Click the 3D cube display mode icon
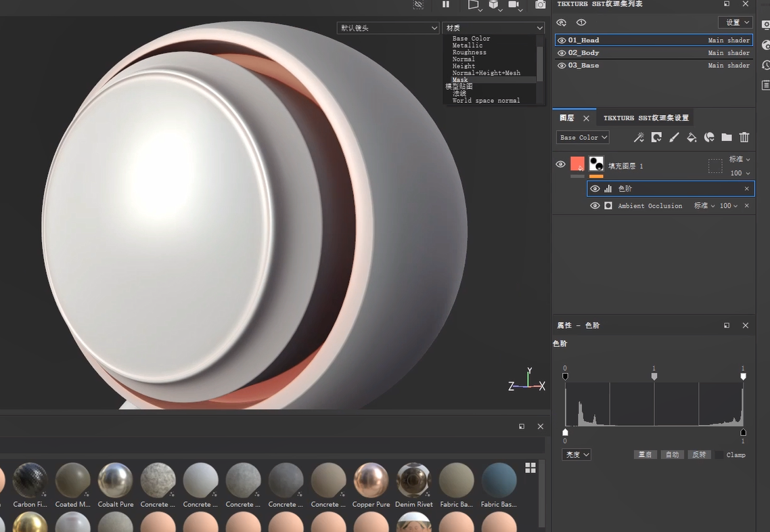 pos(494,5)
